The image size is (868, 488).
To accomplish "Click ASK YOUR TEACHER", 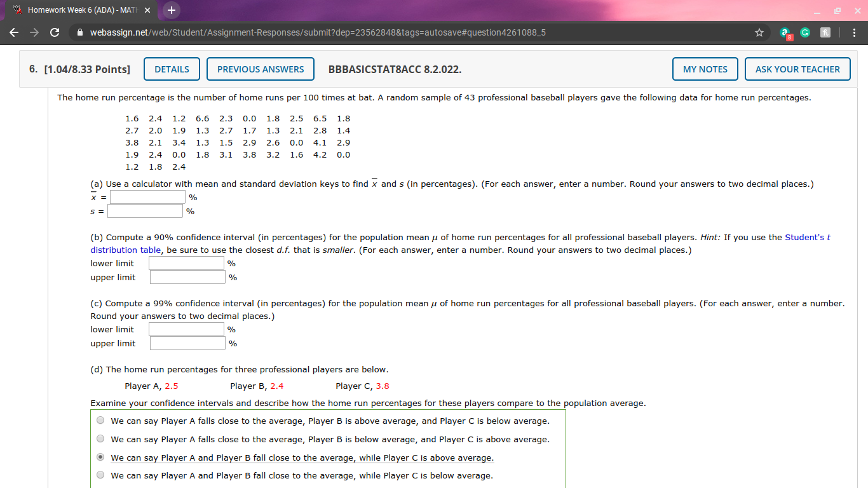I will tap(797, 69).
